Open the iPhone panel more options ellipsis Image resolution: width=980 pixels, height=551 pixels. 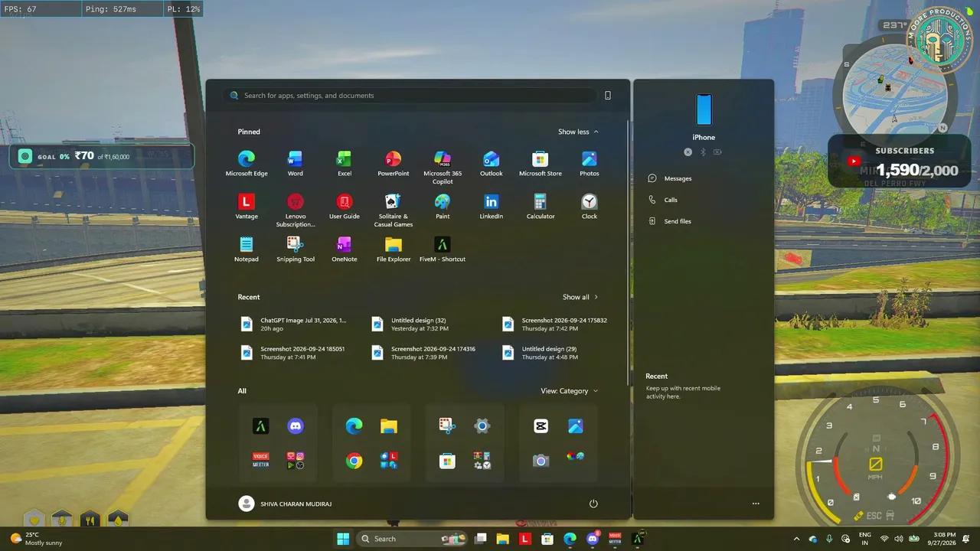(756, 504)
